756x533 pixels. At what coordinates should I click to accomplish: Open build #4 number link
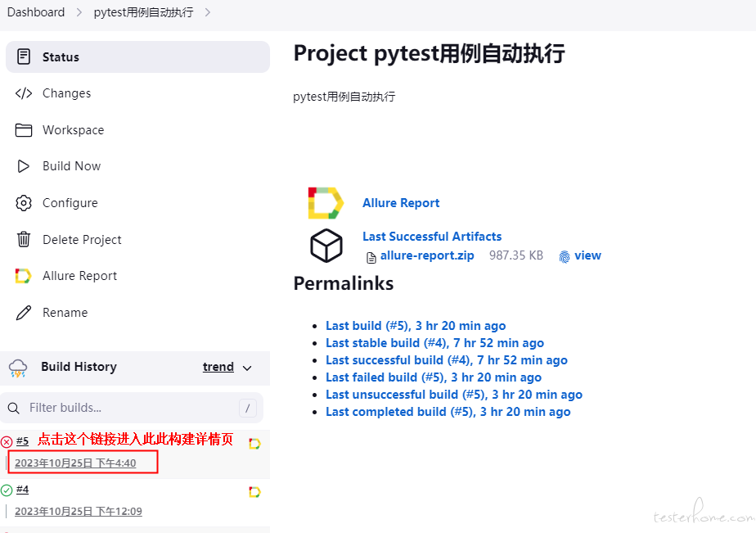23,490
